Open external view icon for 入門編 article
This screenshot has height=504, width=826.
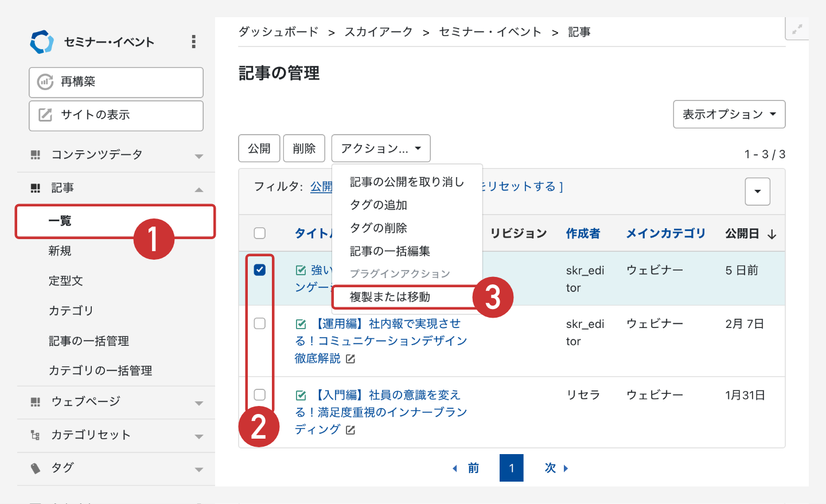point(350,430)
